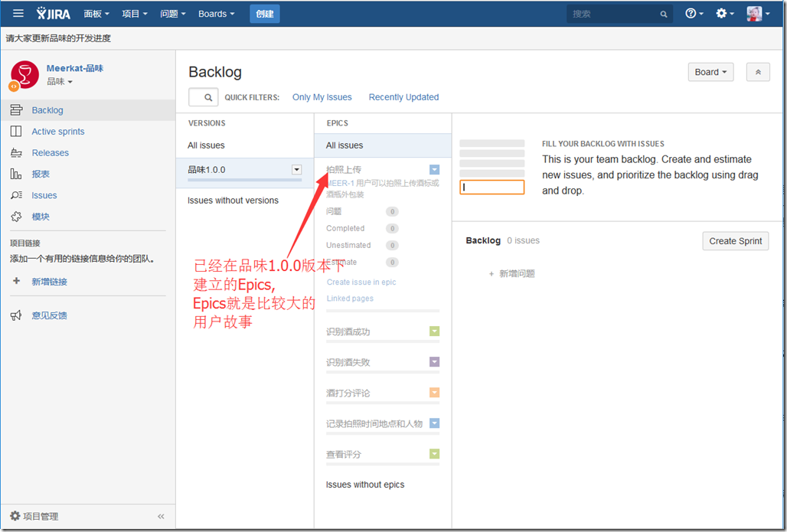Open the 项目 menu in top navigation
The height and width of the screenshot is (532, 787).
[x=135, y=14]
